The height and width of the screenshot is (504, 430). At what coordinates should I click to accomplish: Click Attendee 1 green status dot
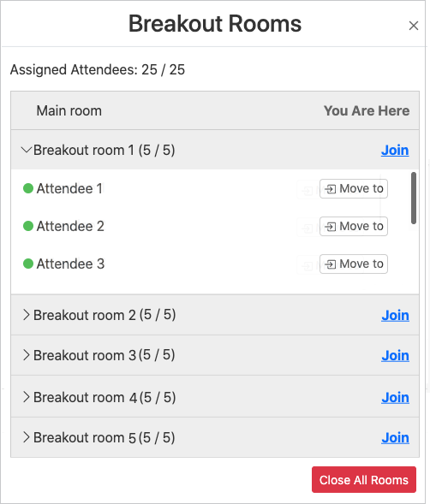coord(28,188)
